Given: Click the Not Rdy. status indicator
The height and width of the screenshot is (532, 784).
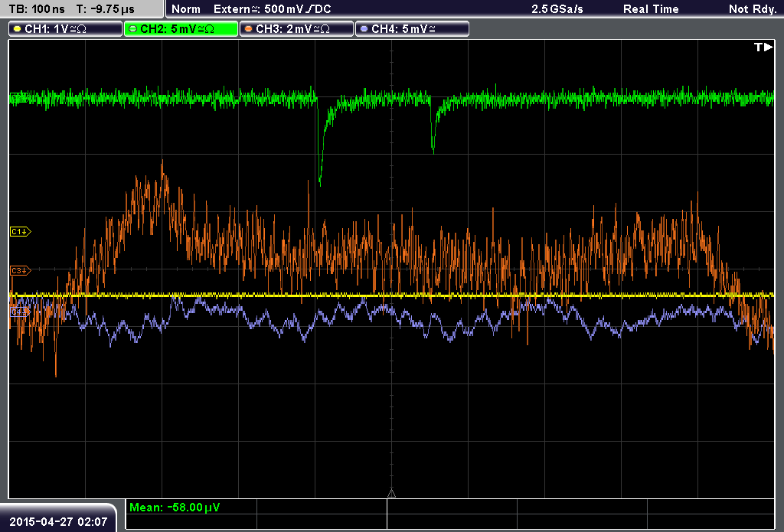Looking at the screenshot, I should click(753, 9).
